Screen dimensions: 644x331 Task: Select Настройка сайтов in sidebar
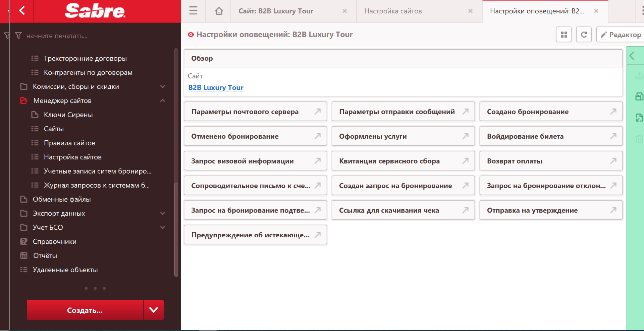[72, 157]
